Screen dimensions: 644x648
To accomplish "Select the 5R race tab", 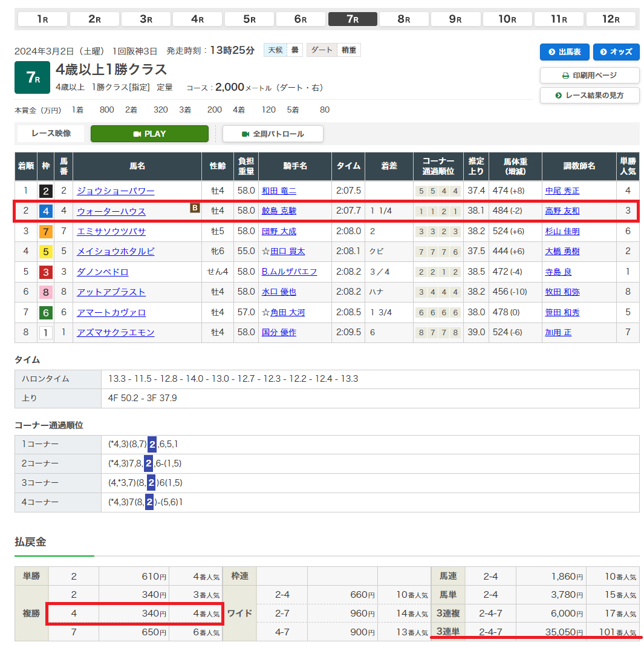I will point(249,19).
